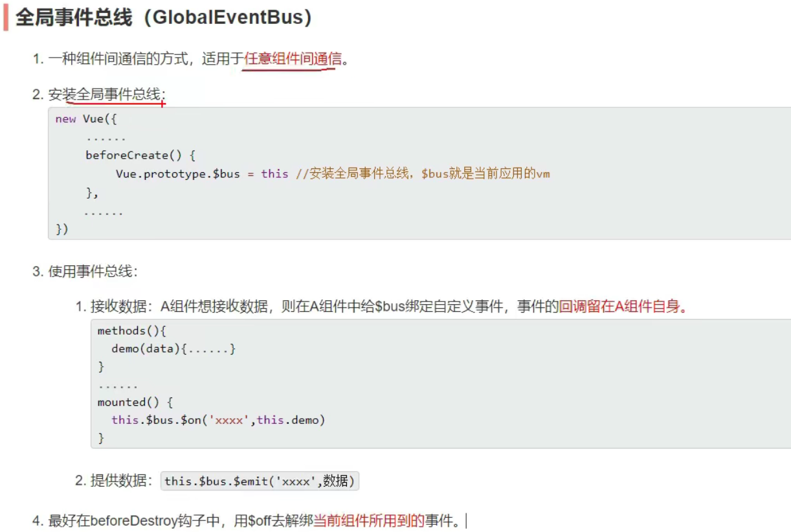Click the mounted() { code line
The height and width of the screenshot is (532, 791).
coord(135,402)
